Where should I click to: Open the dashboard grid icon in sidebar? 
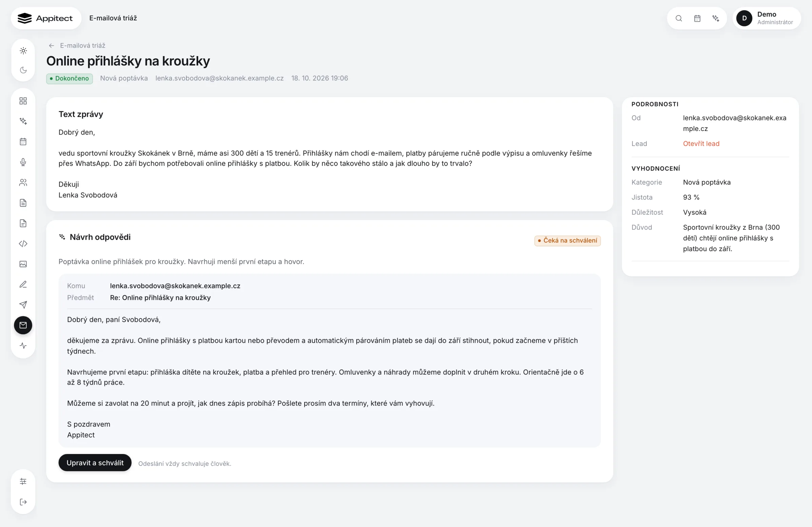point(23,101)
